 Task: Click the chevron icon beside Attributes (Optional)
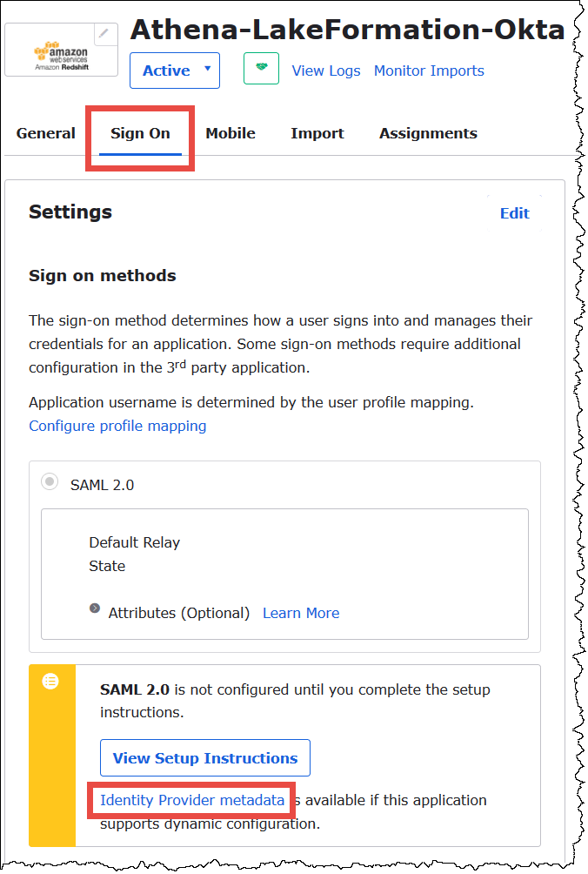coord(94,608)
